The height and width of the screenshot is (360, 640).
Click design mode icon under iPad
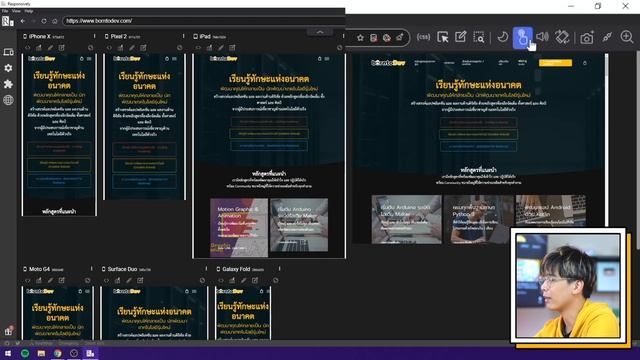pyautogui.click(x=232, y=48)
